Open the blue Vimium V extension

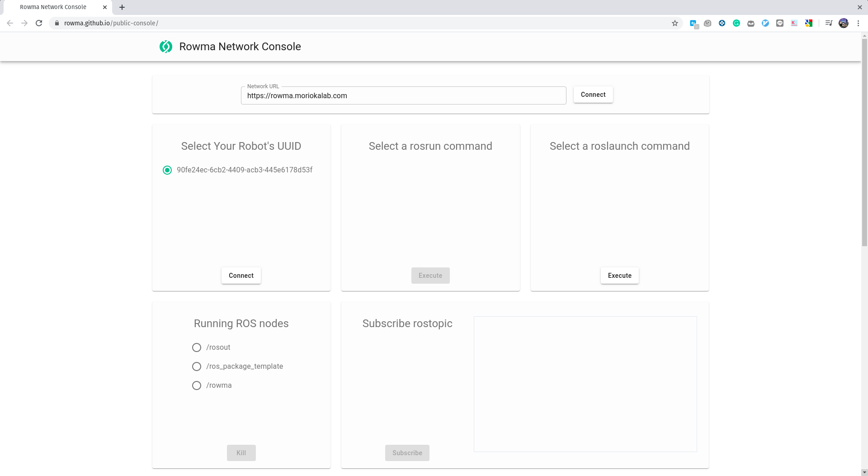[765, 23]
